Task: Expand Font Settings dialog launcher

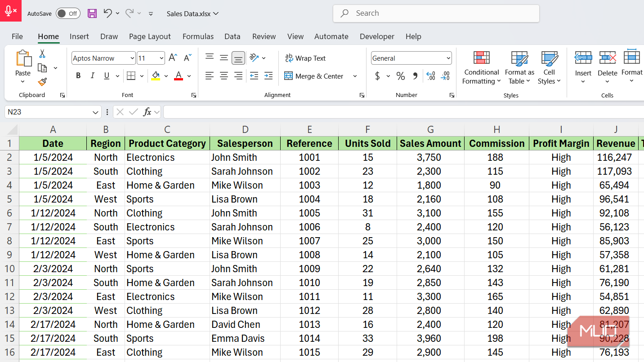Action: pos(194,95)
